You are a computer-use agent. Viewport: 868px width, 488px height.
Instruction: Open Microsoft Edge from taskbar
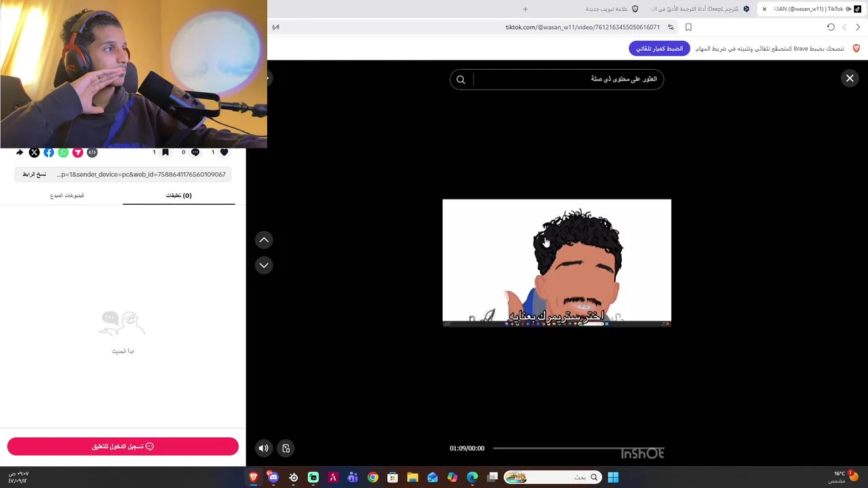[473, 477]
